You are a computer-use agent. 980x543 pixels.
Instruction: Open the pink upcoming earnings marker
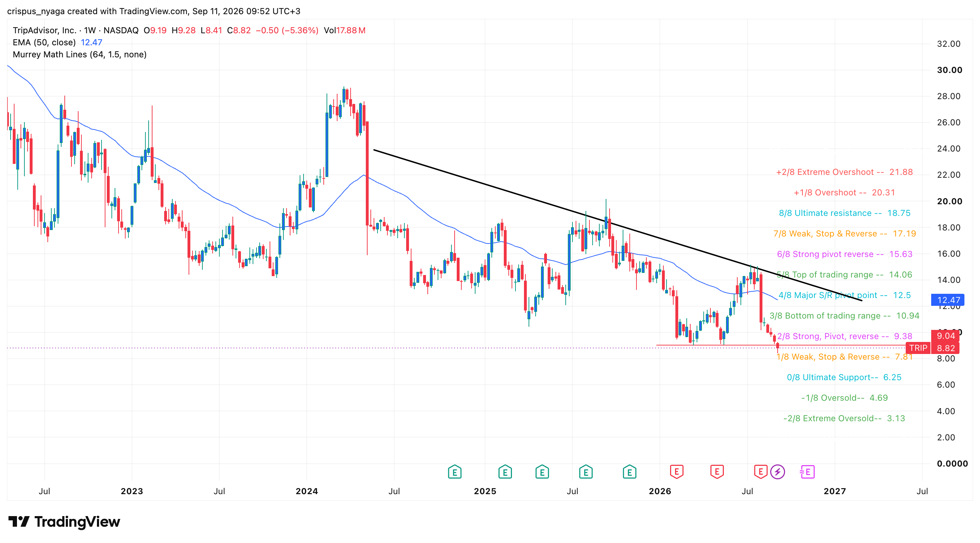point(807,472)
